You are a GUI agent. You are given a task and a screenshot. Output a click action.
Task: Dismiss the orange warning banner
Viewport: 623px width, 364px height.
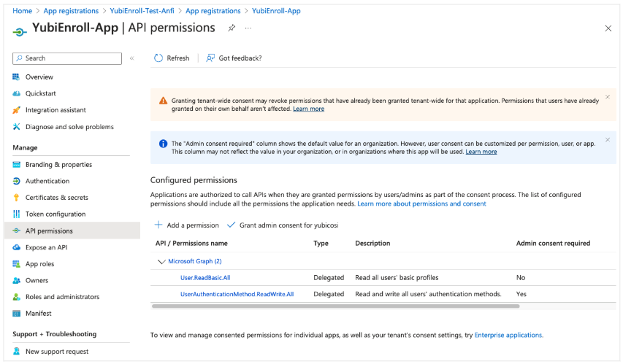click(608, 96)
